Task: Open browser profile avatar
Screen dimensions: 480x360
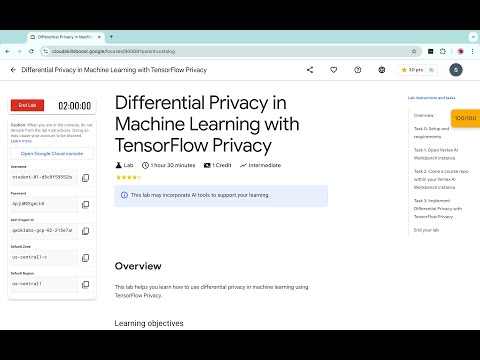Action: point(461,51)
